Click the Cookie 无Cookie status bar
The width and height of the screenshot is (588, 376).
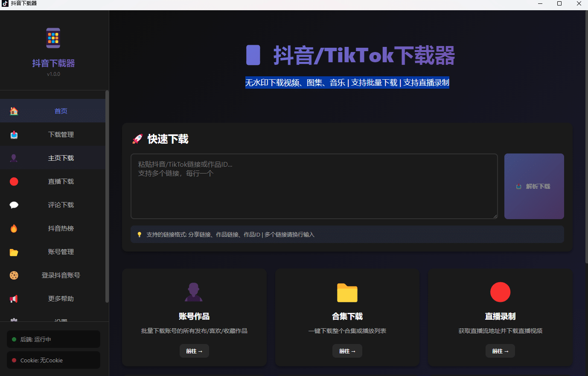(53, 360)
